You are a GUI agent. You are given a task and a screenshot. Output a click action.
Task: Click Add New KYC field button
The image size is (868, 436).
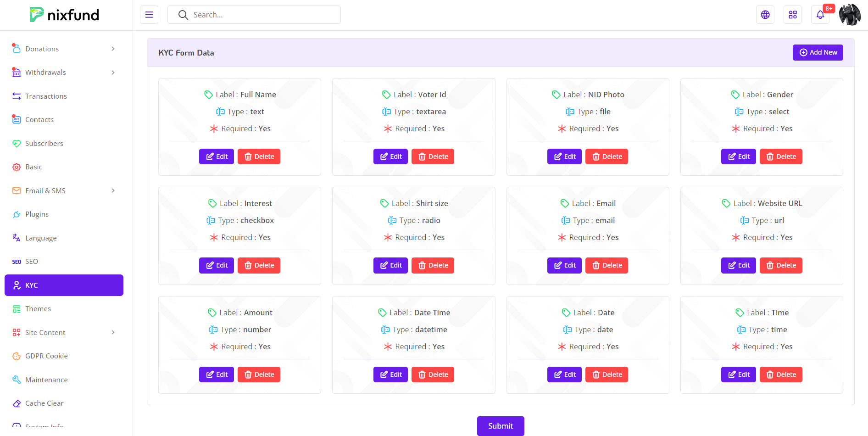pyautogui.click(x=818, y=52)
